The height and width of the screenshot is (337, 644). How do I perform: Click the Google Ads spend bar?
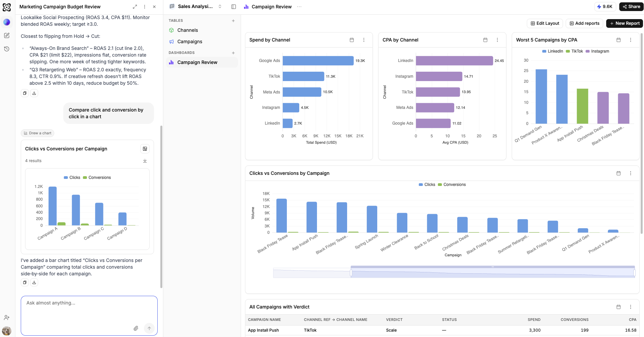point(318,61)
